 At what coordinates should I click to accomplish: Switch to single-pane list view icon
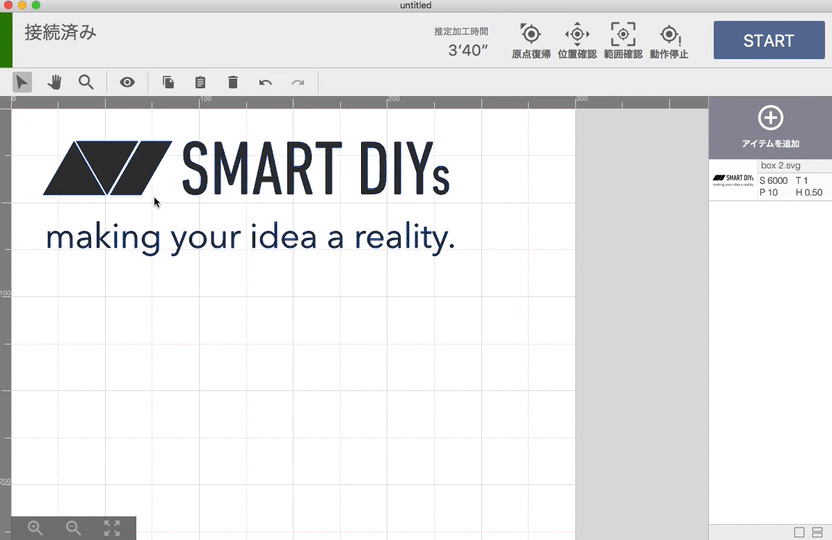[799, 532]
